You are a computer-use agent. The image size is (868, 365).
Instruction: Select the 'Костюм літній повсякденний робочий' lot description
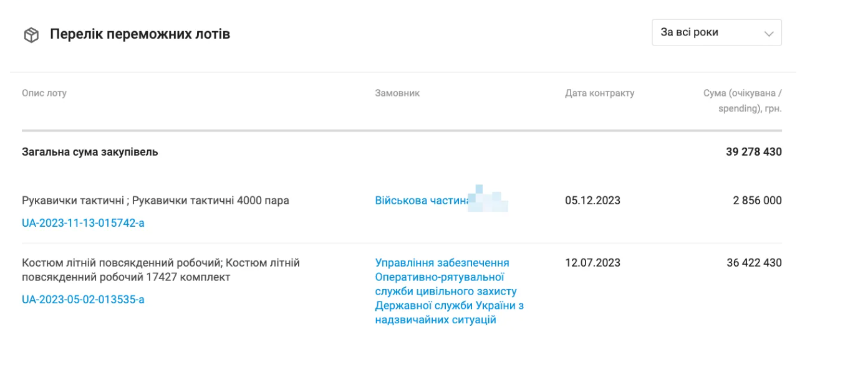[161, 270]
